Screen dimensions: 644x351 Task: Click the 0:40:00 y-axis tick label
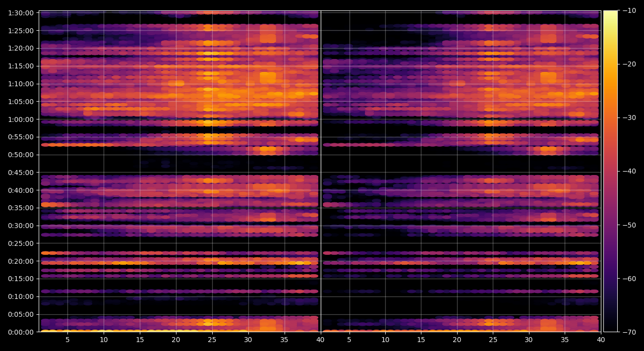click(x=21, y=190)
